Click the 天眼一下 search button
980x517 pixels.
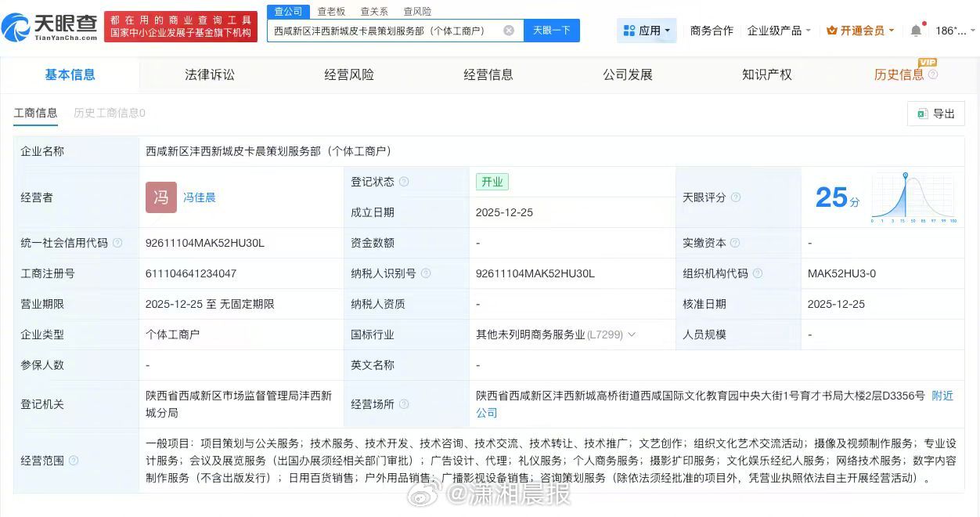pyautogui.click(x=551, y=30)
